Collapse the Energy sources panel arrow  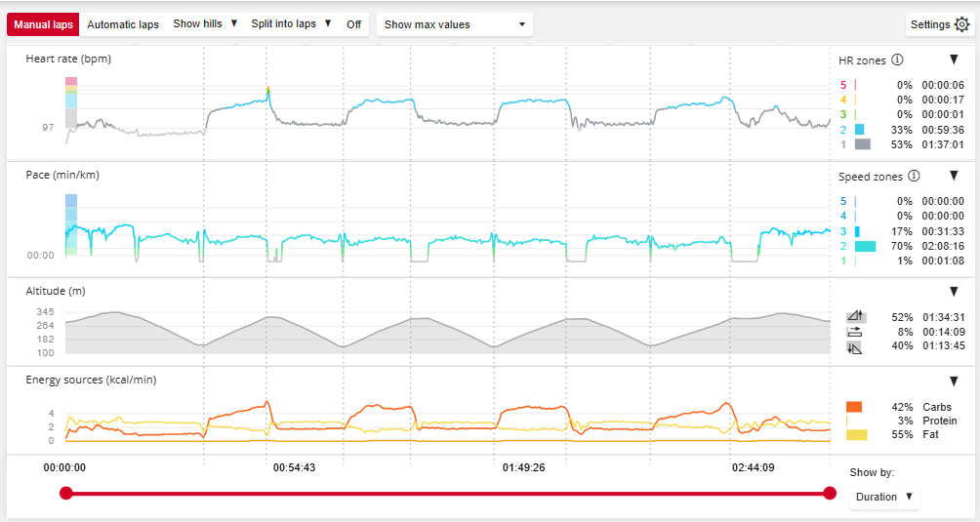(x=954, y=381)
